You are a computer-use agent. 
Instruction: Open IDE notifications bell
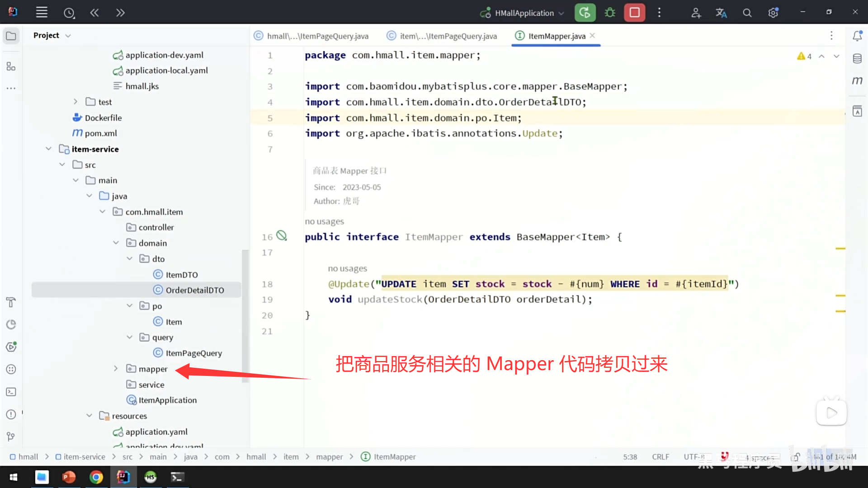pyautogui.click(x=857, y=36)
